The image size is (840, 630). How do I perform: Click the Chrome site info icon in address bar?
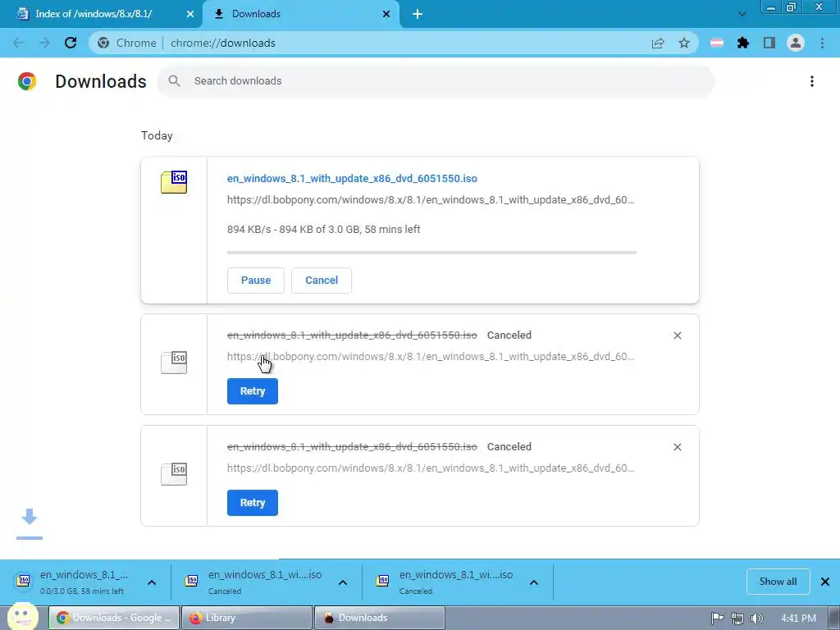pos(103,43)
